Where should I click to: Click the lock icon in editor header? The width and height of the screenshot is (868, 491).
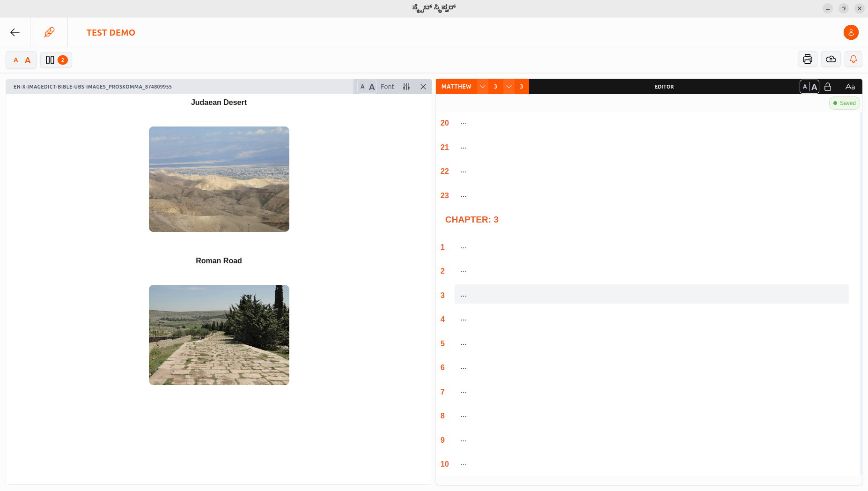(828, 87)
